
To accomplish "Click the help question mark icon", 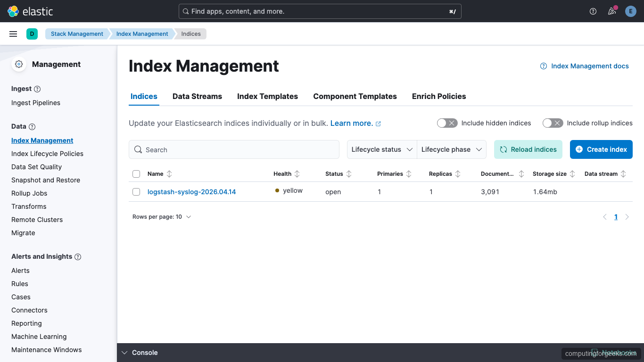I will tap(593, 11).
